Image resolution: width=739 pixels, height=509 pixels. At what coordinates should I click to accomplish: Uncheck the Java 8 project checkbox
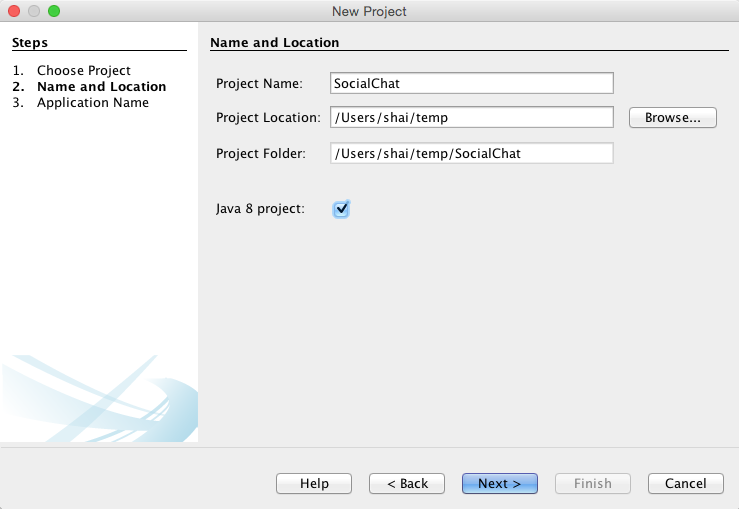tap(341, 209)
